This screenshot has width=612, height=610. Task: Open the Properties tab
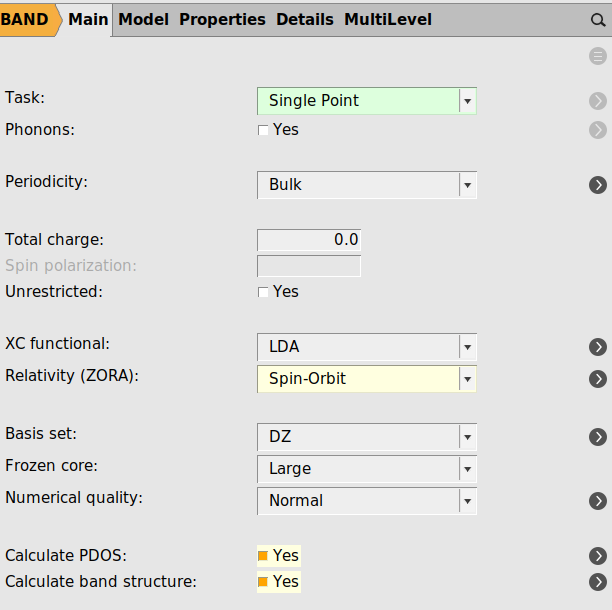click(222, 19)
